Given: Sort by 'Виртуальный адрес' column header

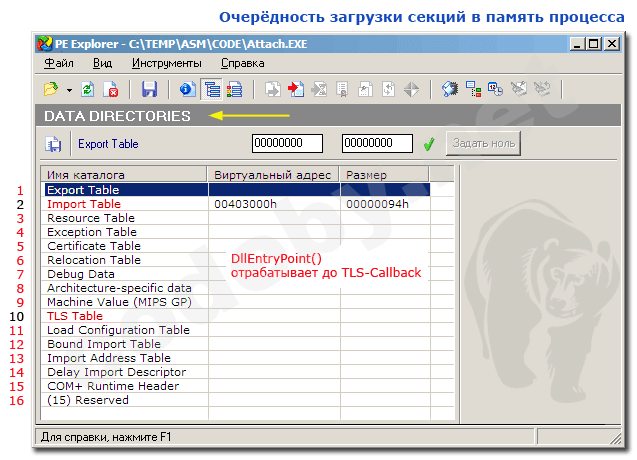Looking at the screenshot, I should 273,175.
